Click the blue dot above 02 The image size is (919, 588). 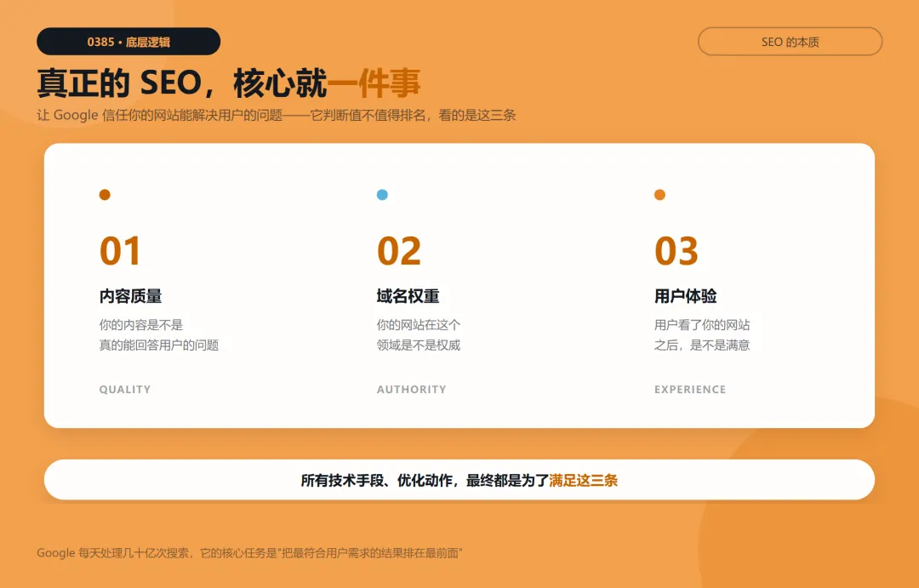coord(382,195)
